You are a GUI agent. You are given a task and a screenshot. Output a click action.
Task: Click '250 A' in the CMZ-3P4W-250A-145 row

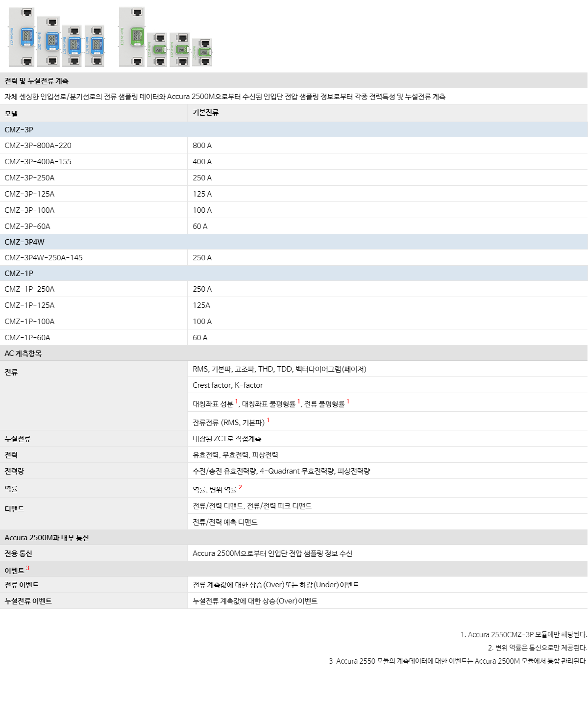202,258
